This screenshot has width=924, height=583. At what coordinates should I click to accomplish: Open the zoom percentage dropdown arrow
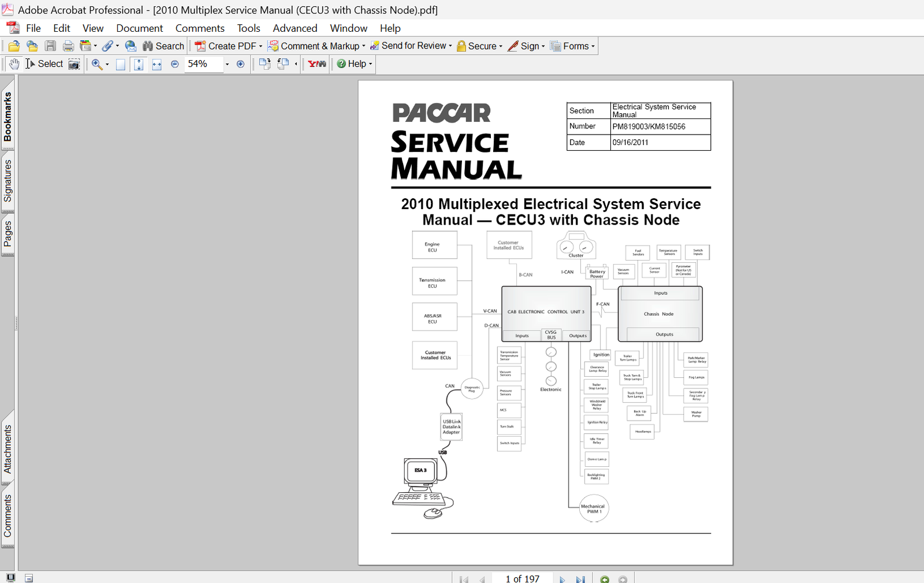227,64
